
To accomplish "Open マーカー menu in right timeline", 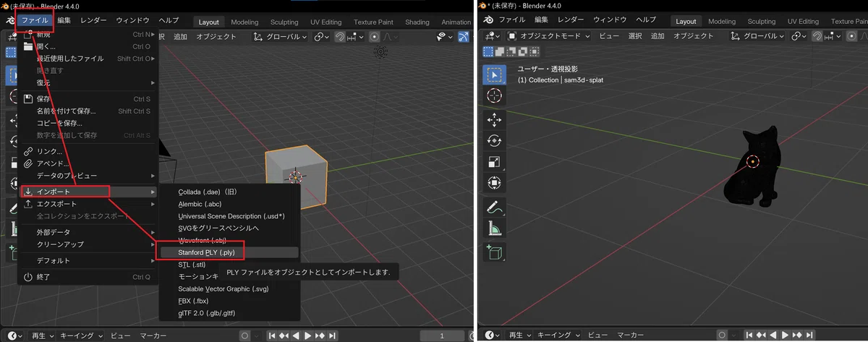I will tap(631, 335).
